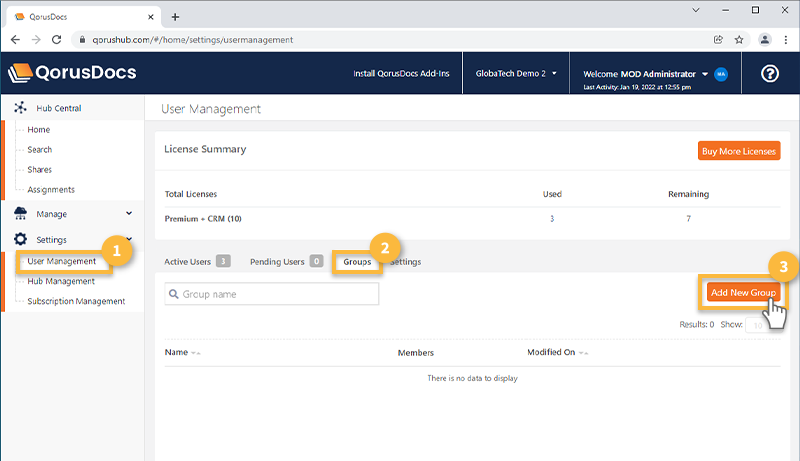Click the Group name search field
The height and width of the screenshot is (461, 800).
coord(272,294)
